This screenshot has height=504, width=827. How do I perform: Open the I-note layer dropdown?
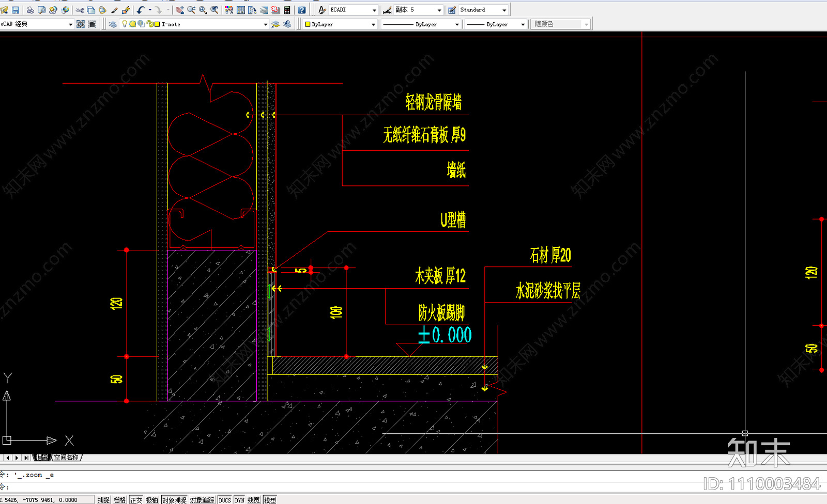point(266,24)
